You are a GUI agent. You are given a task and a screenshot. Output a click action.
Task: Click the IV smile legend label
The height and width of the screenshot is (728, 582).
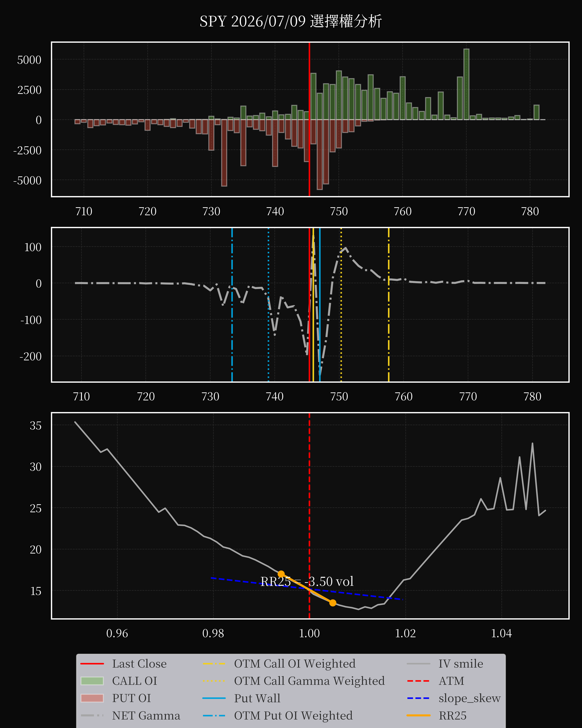point(461,664)
